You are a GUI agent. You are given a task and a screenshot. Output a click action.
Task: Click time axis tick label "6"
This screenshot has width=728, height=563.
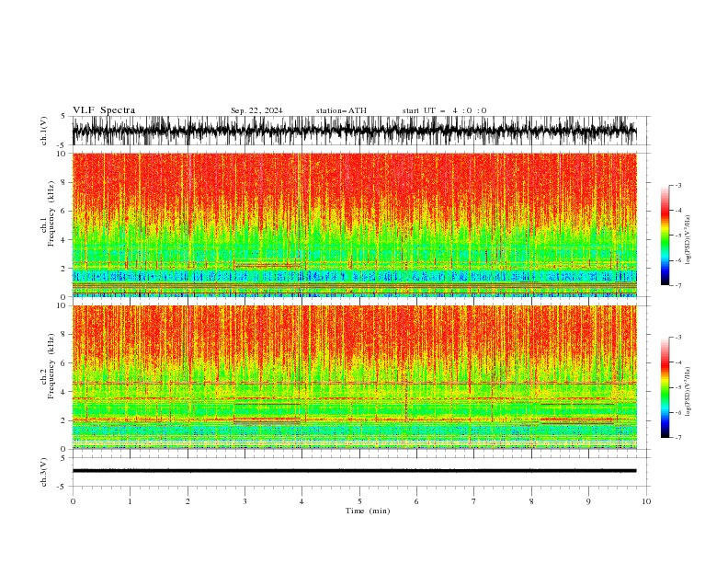point(416,501)
